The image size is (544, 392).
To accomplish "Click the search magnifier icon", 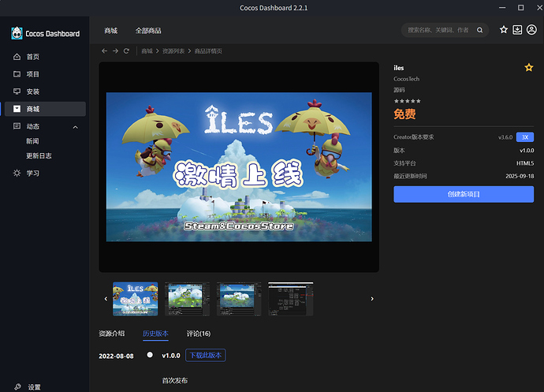I will [x=479, y=30].
